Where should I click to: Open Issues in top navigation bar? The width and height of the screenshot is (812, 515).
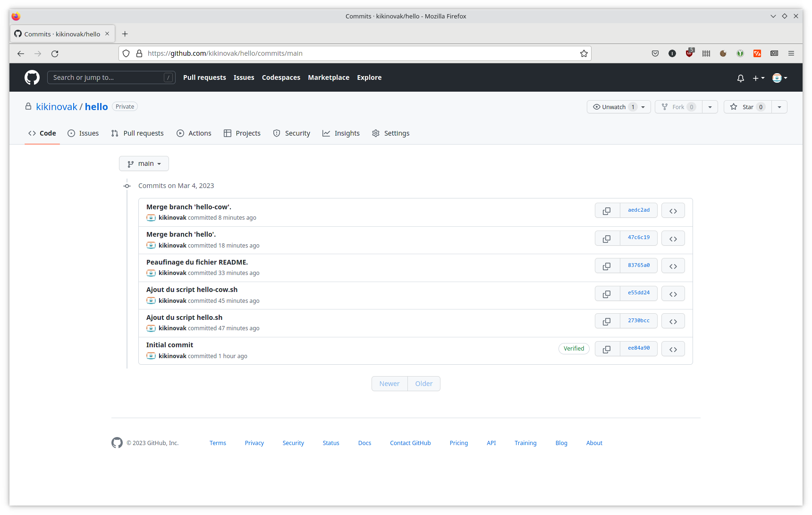[244, 77]
